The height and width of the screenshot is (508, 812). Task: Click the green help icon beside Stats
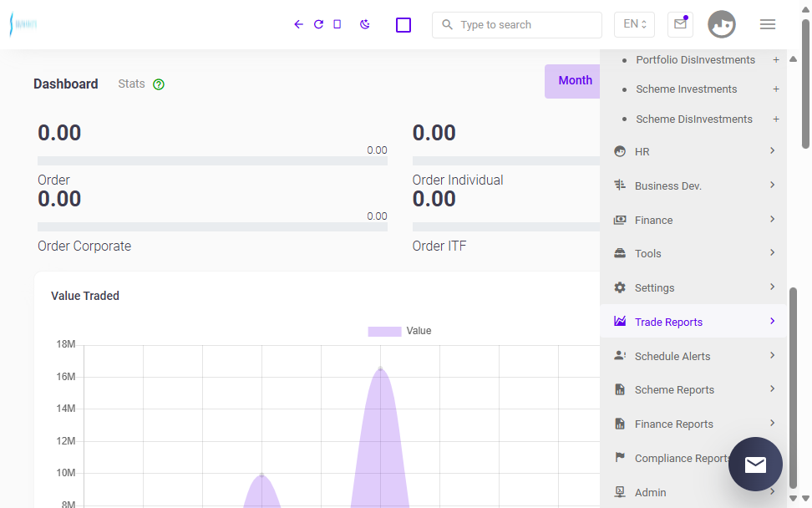(159, 84)
